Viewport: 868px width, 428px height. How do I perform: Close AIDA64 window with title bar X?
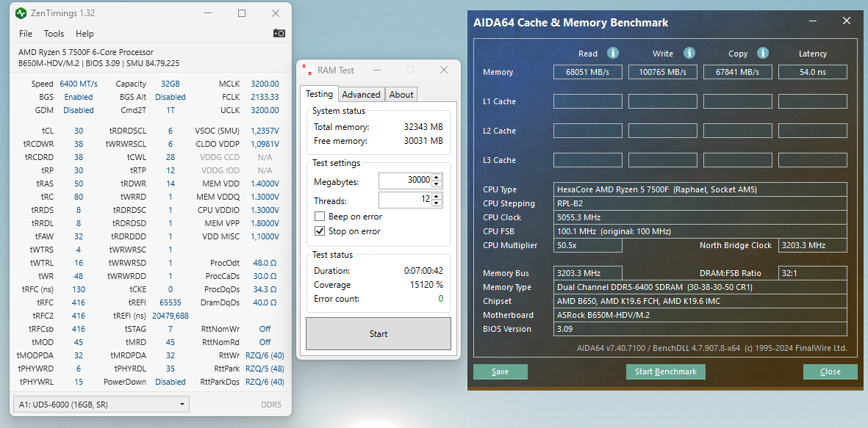pyautogui.click(x=847, y=21)
